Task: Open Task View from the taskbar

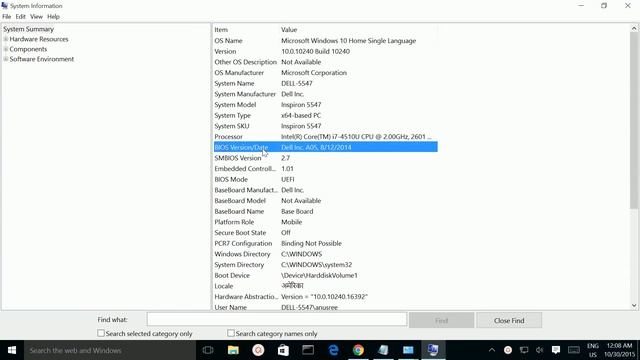Action: 208,350
